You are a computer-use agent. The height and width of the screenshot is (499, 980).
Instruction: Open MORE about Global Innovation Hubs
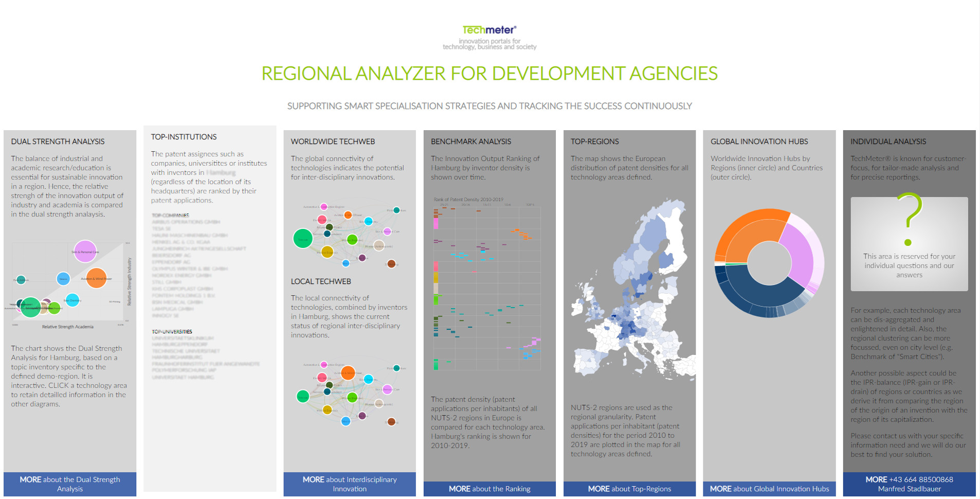pyautogui.click(x=769, y=489)
